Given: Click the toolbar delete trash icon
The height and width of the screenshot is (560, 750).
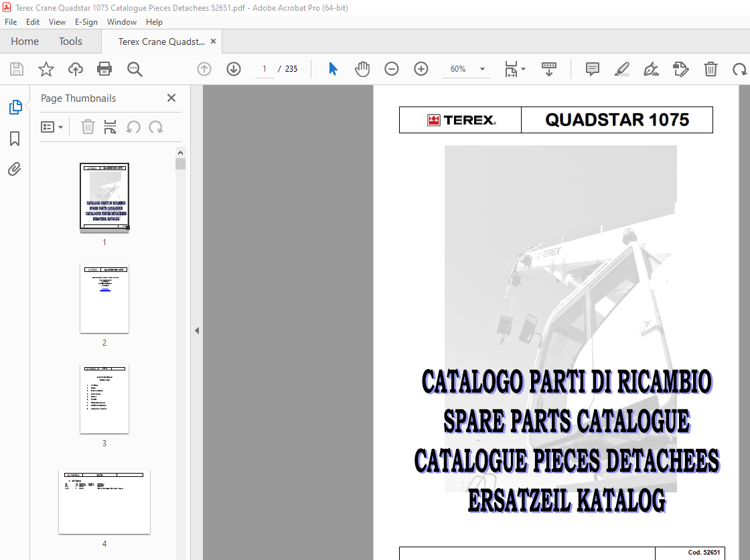Looking at the screenshot, I should pyautogui.click(x=710, y=69).
